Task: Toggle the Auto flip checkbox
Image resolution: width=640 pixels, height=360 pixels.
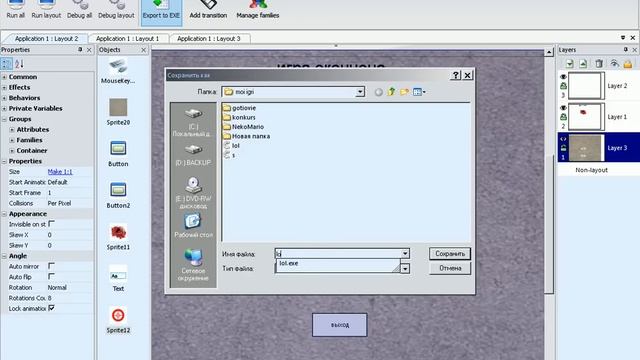Action: point(51,276)
